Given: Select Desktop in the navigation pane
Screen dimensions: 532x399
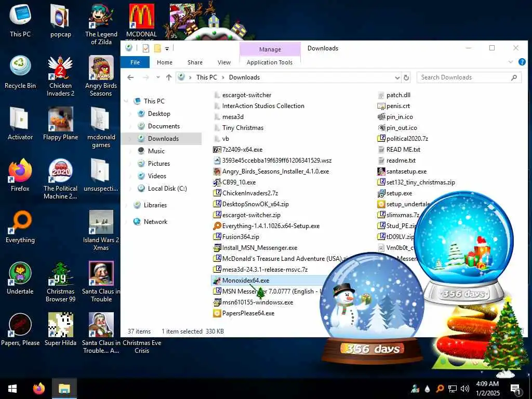Looking at the screenshot, I should pyautogui.click(x=159, y=114).
